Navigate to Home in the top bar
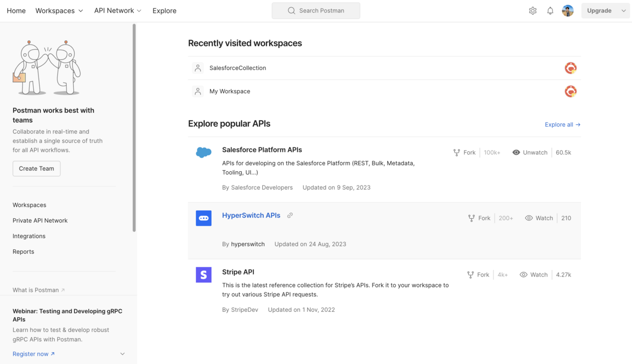 coord(16,11)
